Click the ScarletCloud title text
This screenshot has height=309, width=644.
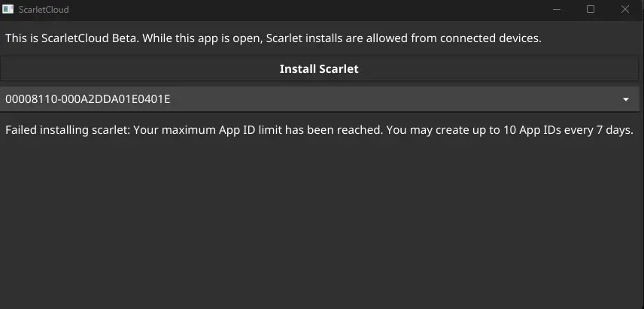pos(44,10)
